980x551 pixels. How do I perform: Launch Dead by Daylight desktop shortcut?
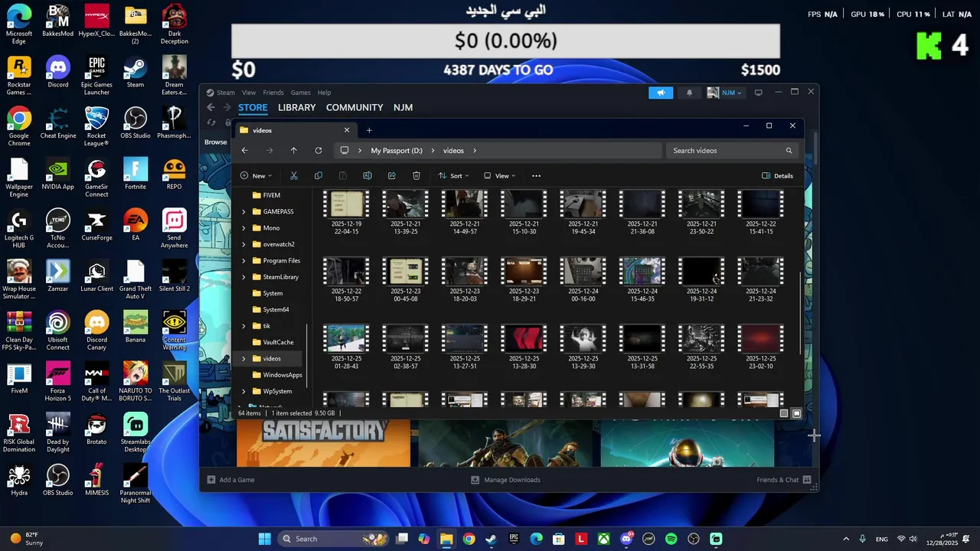(57, 432)
